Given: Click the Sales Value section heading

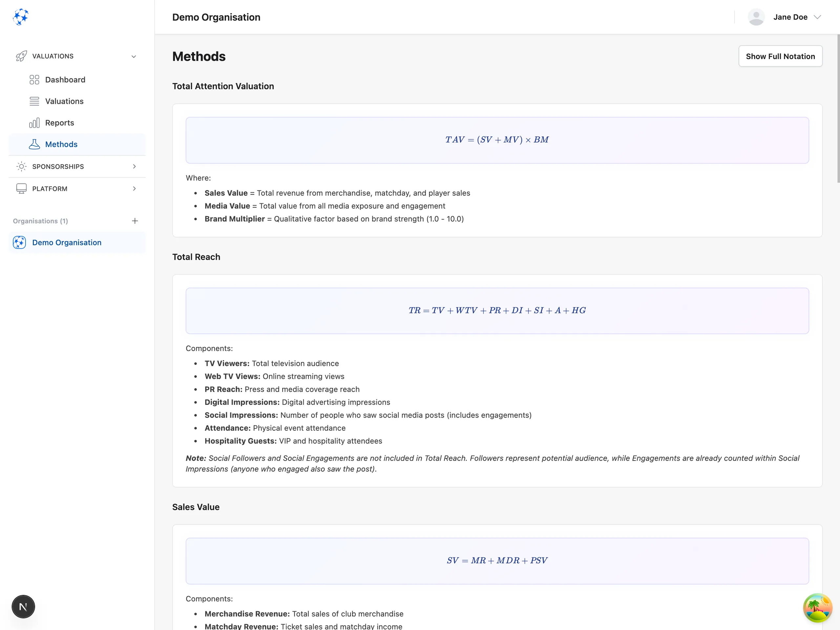Looking at the screenshot, I should [x=196, y=507].
